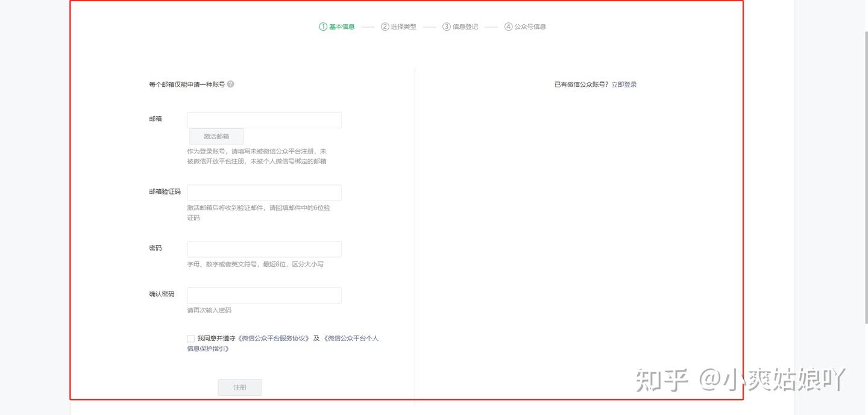Image resolution: width=868 pixels, height=415 pixels.
Task: Click the hint 请再次输入密码
Action: tap(209, 310)
